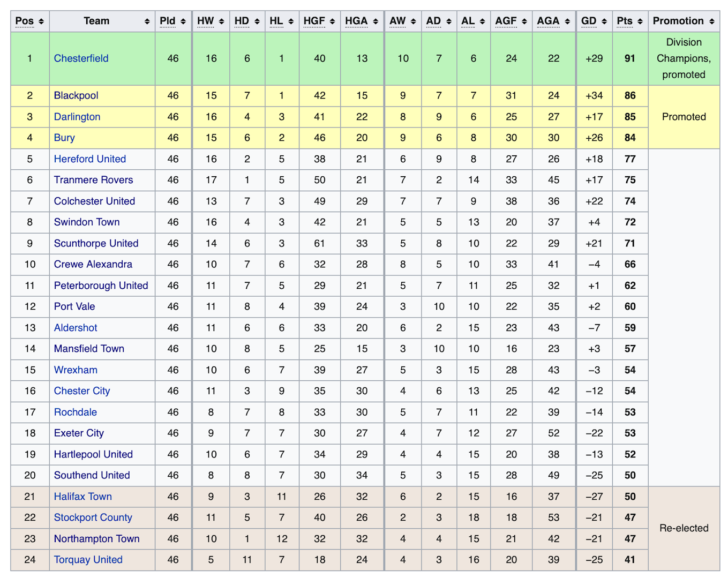Sort by Pts column arrows
This screenshot has height=578, width=728.
click(640, 21)
